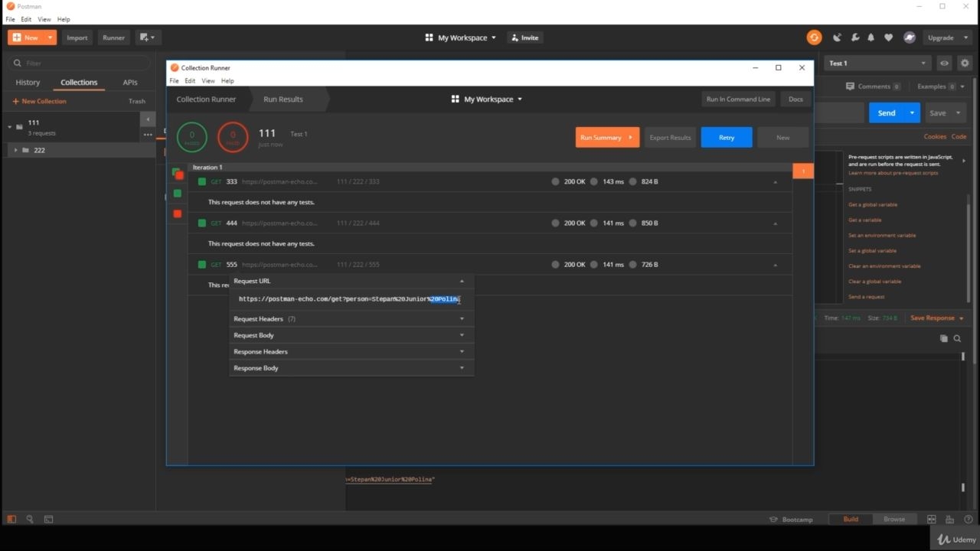Click Run In Command Line button
The image size is (980, 551).
(738, 99)
